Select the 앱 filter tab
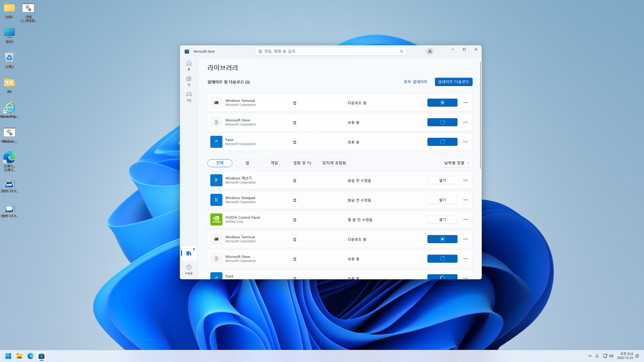 [x=247, y=163]
